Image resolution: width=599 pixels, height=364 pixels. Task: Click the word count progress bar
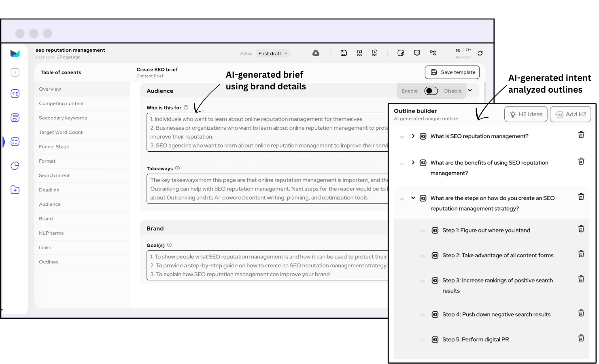(x=463, y=57)
